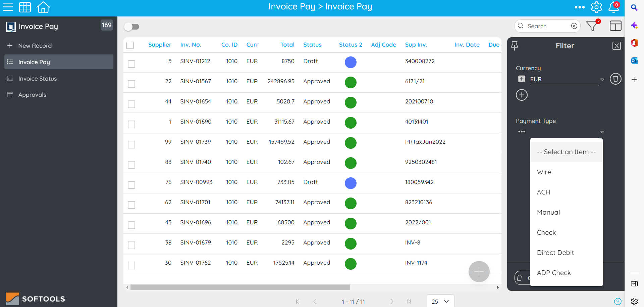
Task: Open Invoice Status sidebar item
Action: [x=59, y=79]
